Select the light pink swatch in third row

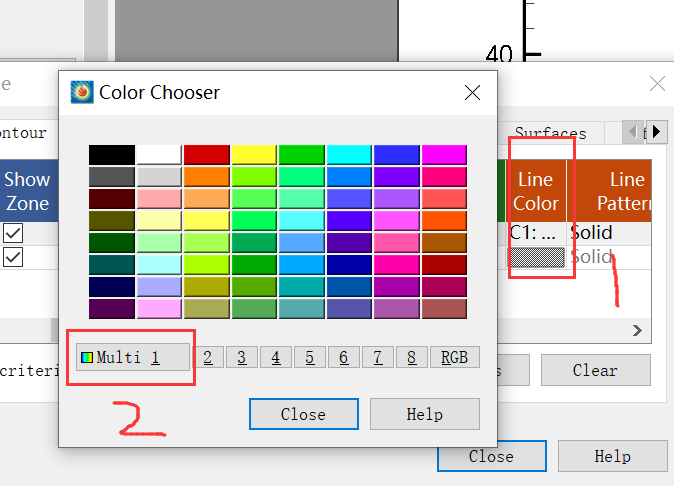(159, 199)
